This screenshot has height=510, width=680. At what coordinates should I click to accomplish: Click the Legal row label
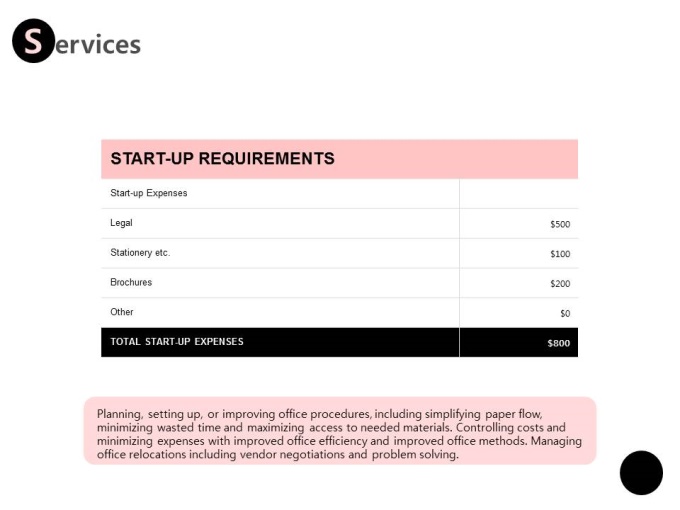coord(121,223)
